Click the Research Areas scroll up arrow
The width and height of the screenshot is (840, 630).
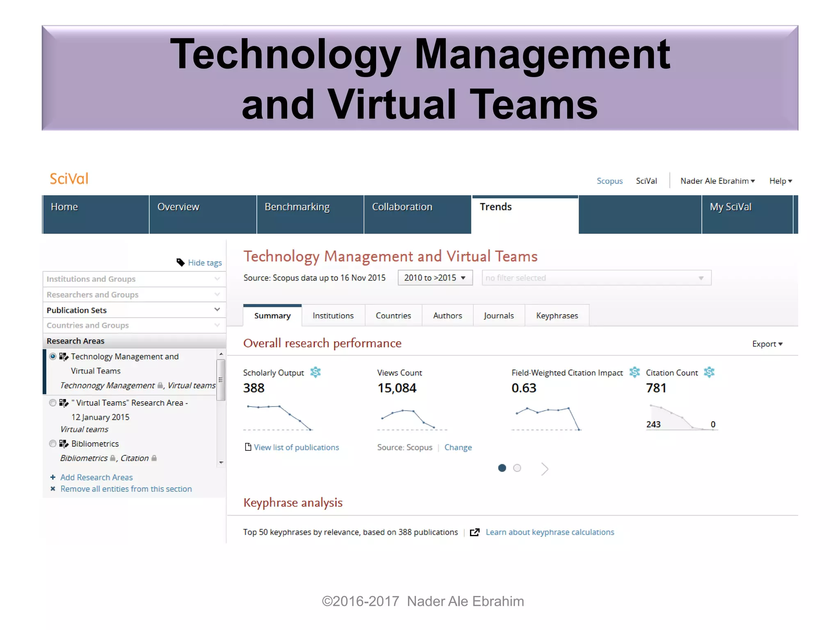point(221,354)
